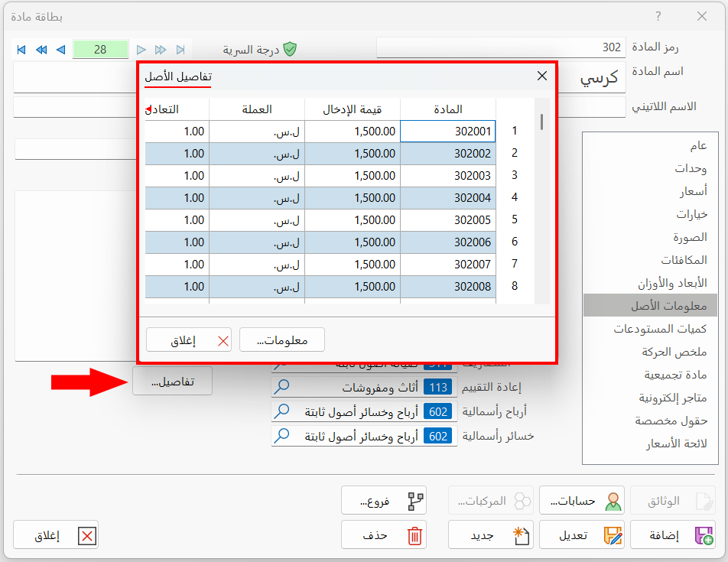The image size is (728, 562).
Task: Search account 113 أثاث ومفروشات magnifier
Action: [282, 387]
